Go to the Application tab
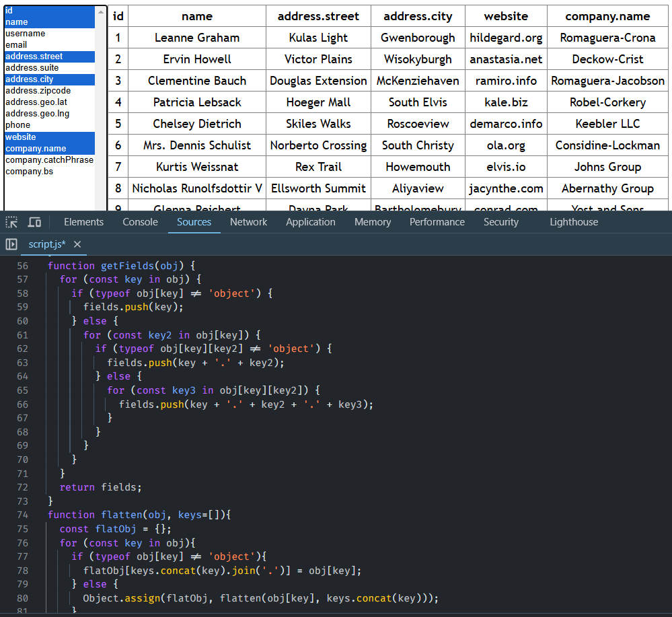 (x=311, y=222)
